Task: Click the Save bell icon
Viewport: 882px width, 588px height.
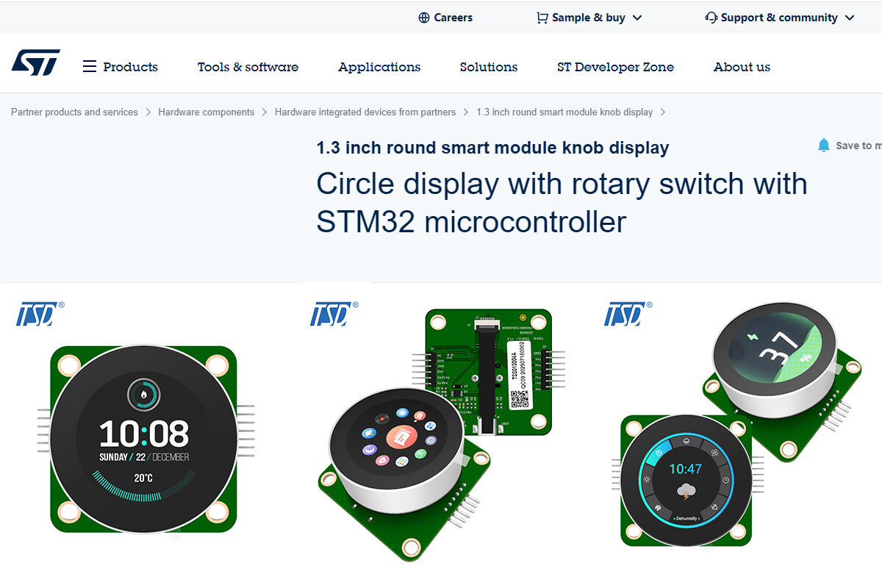Action: pyautogui.click(x=824, y=146)
